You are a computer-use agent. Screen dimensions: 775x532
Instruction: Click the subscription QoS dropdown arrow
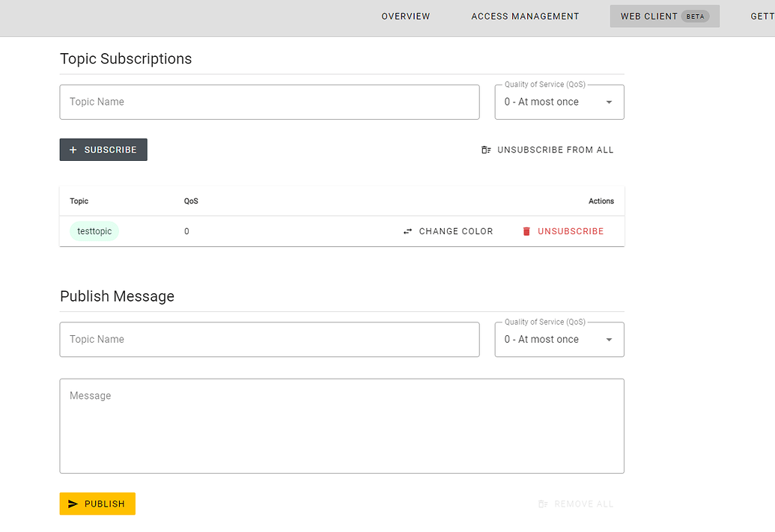[609, 103]
